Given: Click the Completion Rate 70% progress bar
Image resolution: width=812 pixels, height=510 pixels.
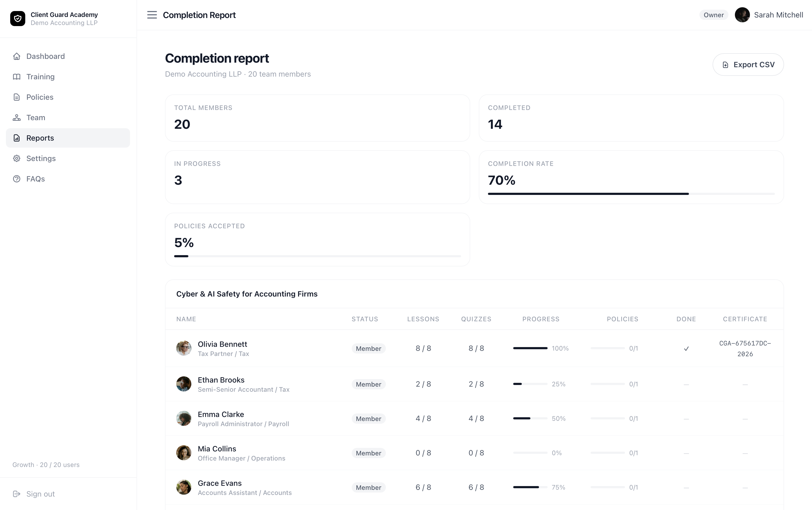Looking at the screenshot, I should (x=631, y=194).
